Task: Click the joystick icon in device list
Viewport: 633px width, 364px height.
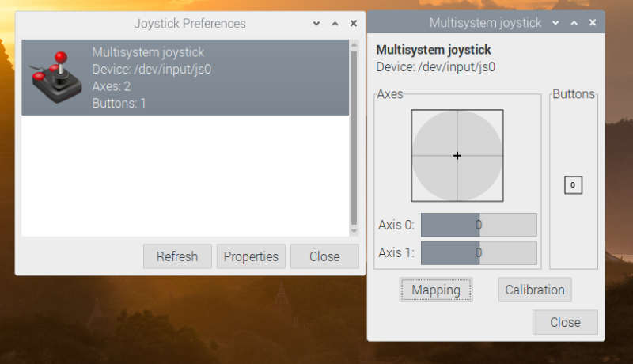Action: pos(56,77)
